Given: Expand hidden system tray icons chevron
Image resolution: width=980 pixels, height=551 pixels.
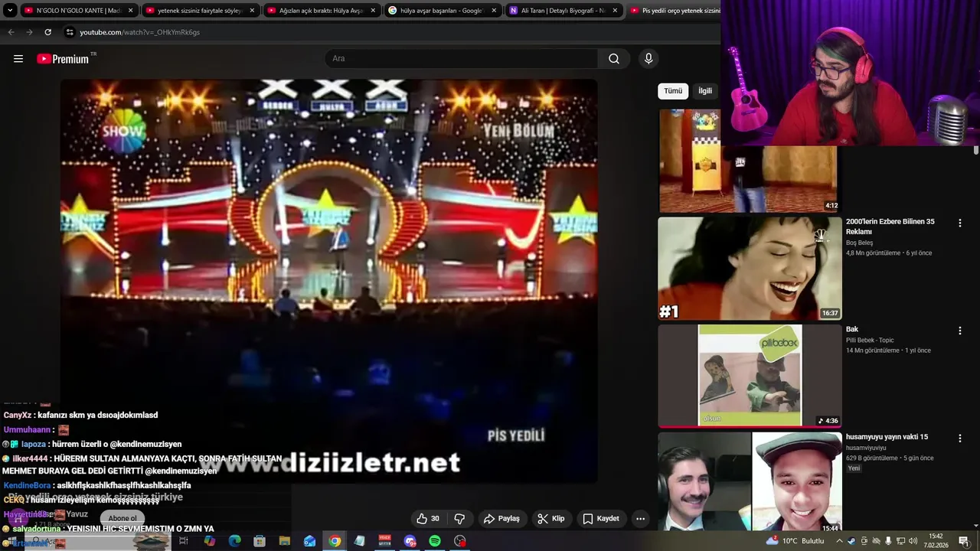Looking at the screenshot, I should click(839, 541).
